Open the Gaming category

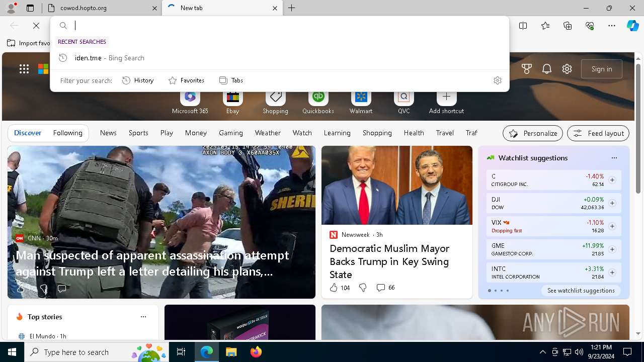click(x=231, y=133)
